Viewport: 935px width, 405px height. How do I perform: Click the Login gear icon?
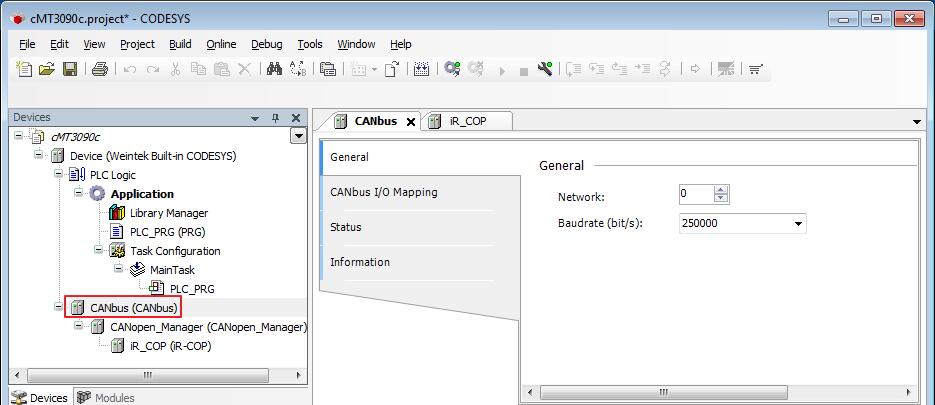coord(453,69)
